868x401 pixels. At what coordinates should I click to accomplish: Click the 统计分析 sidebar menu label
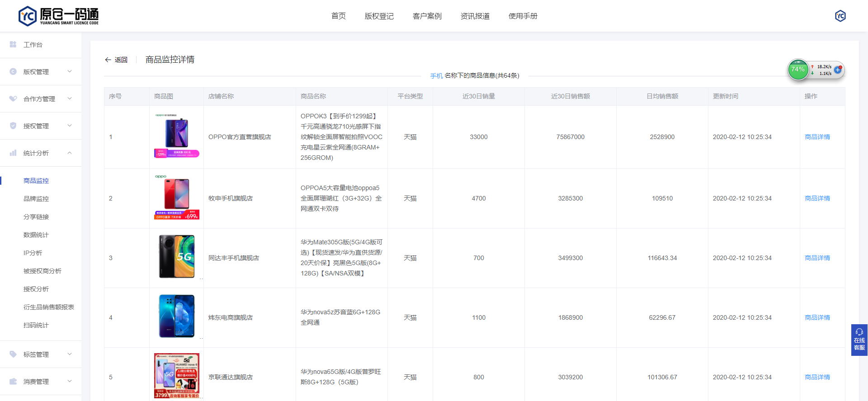pos(36,153)
